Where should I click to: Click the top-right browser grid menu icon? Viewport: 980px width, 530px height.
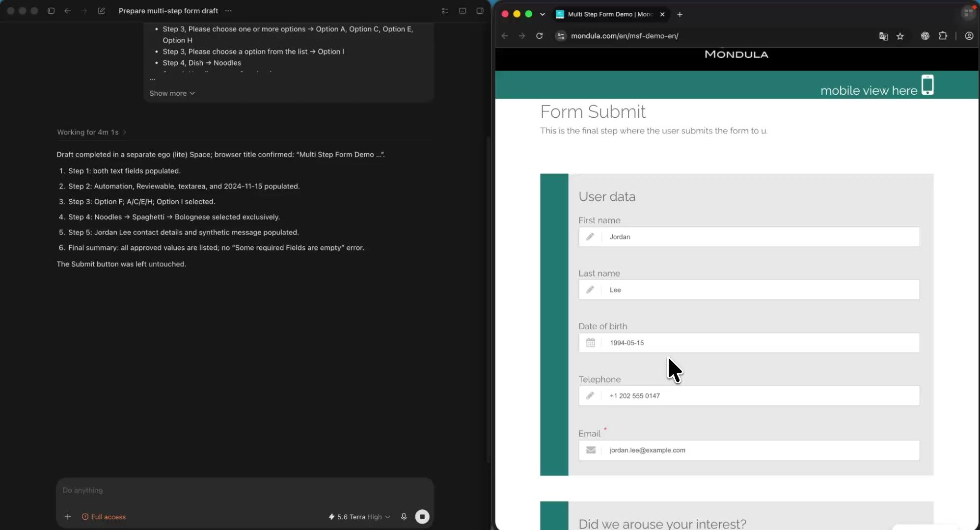coord(968,13)
